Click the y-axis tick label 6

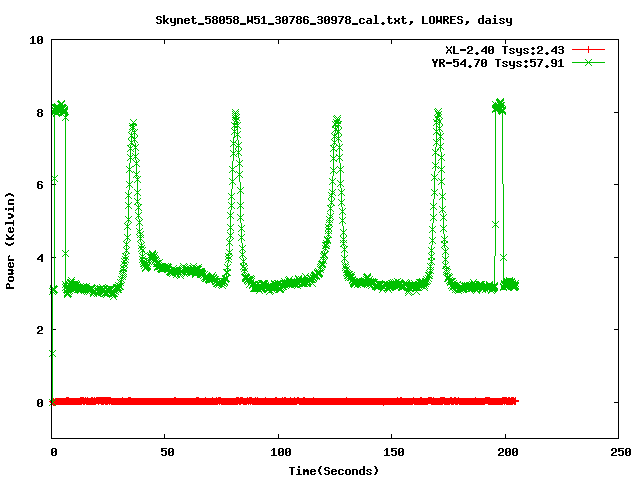40,185
